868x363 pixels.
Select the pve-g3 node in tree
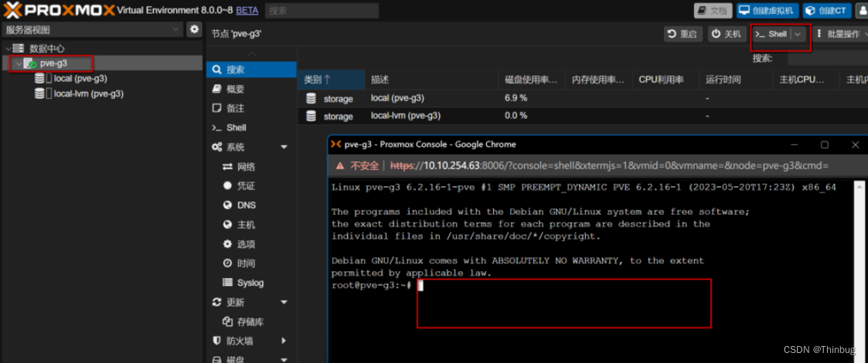[53, 63]
